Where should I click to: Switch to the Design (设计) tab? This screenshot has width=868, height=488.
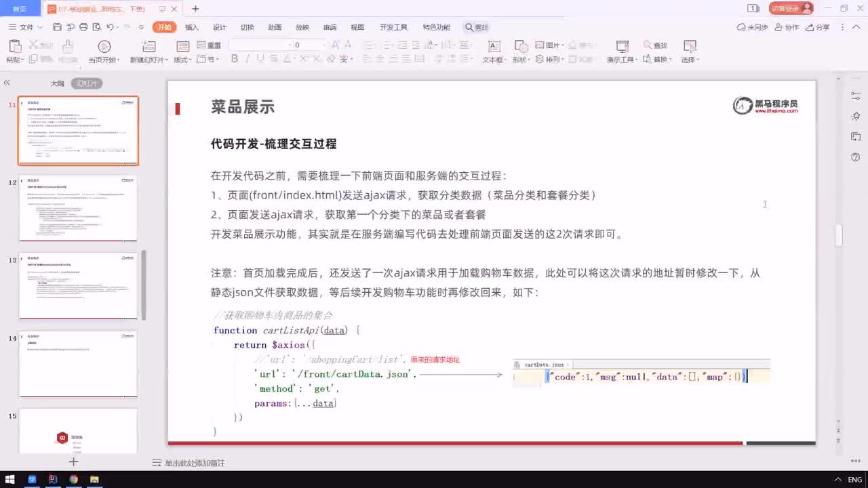click(220, 27)
